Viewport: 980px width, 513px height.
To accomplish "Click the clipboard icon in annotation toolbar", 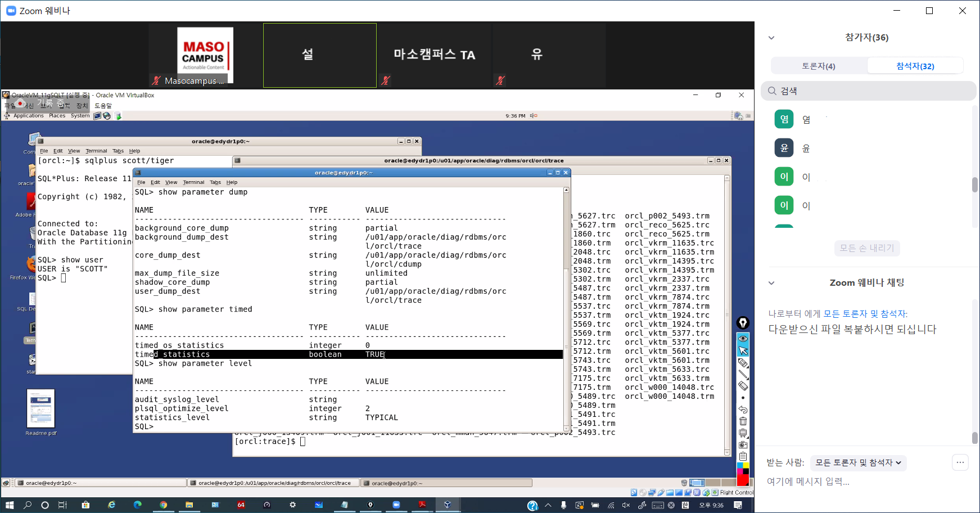I will click(x=743, y=456).
